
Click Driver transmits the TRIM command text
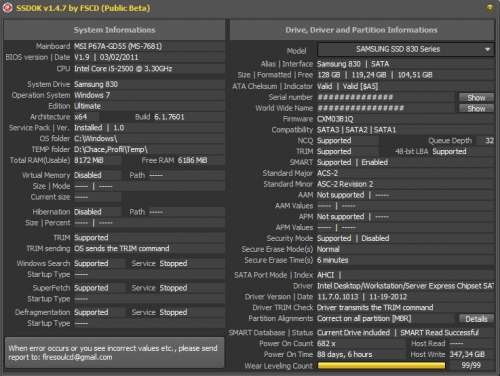point(375,308)
